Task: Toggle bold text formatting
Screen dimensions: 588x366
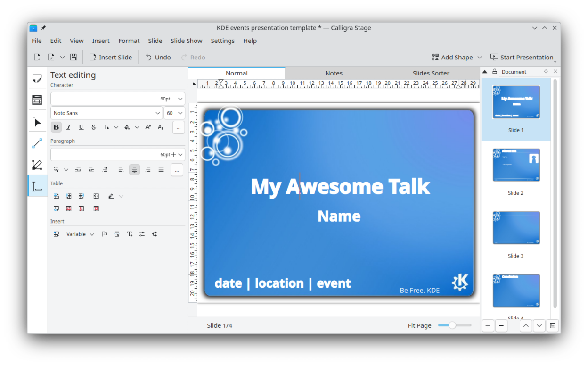Action: [56, 127]
